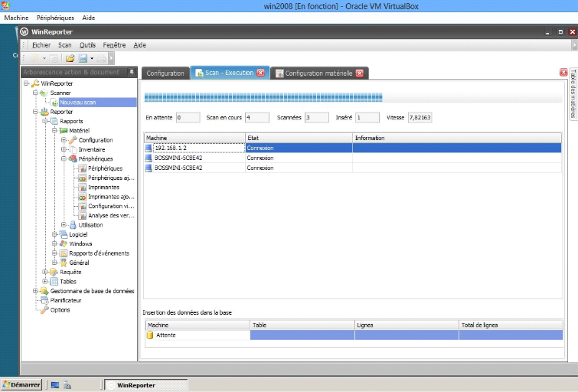
Task: Switch to the Configuration tab
Action: (165, 73)
